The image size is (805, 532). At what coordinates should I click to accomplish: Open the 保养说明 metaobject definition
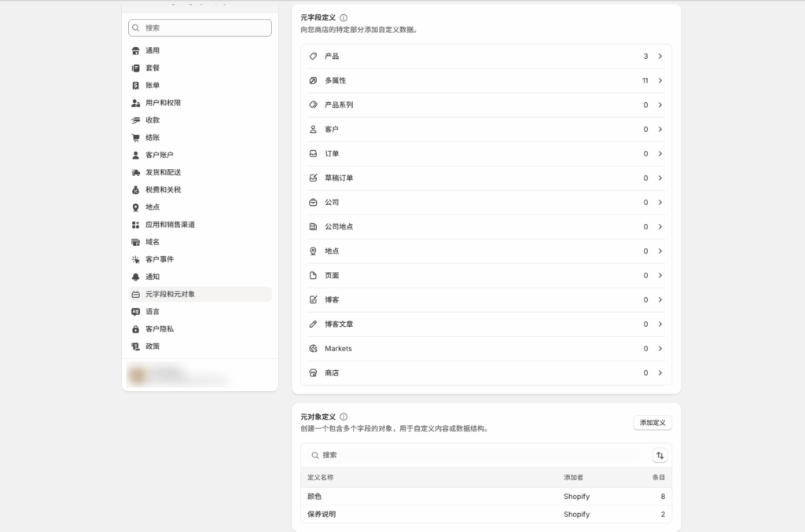pyautogui.click(x=322, y=515)
